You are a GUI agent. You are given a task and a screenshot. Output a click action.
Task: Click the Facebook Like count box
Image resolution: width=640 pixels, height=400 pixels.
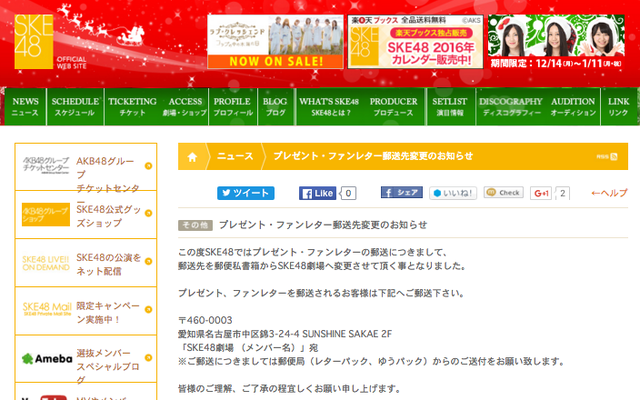tap(348, 193)
